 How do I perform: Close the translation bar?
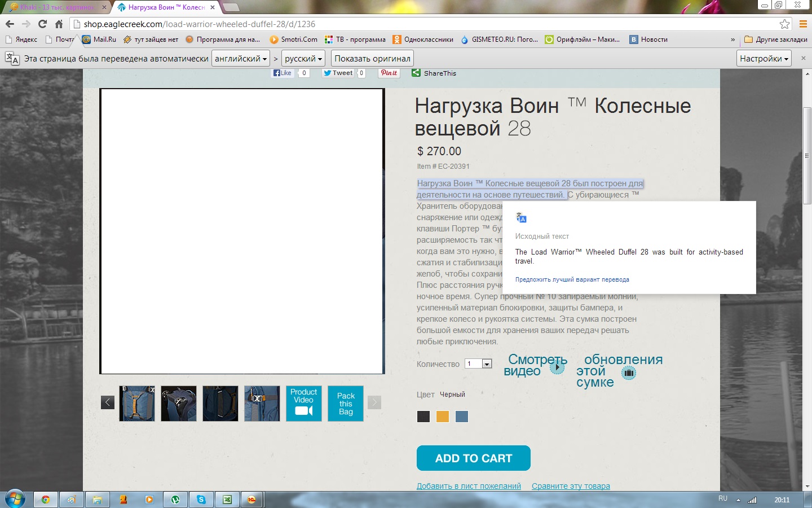pos(804,58)
